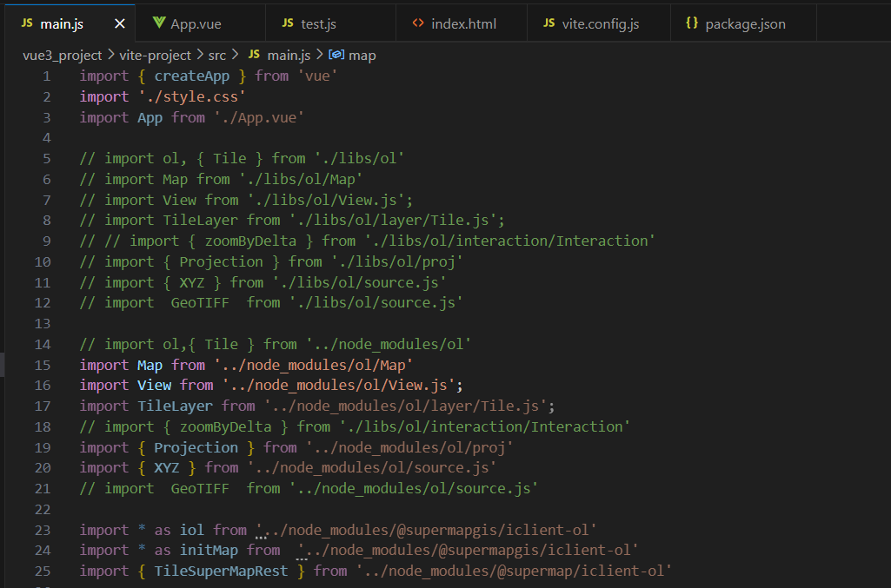The height and width of the screenshot is (588, 891).
Task: Open src folder in breadcrumb
Action: click(217, 55)
